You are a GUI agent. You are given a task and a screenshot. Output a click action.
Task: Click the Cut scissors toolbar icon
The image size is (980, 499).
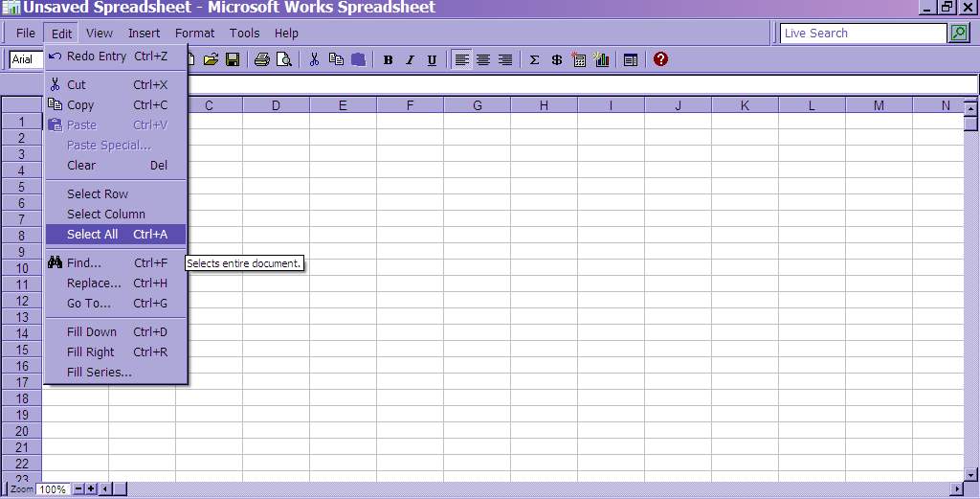pyautogui.click(x=314, y=59)
